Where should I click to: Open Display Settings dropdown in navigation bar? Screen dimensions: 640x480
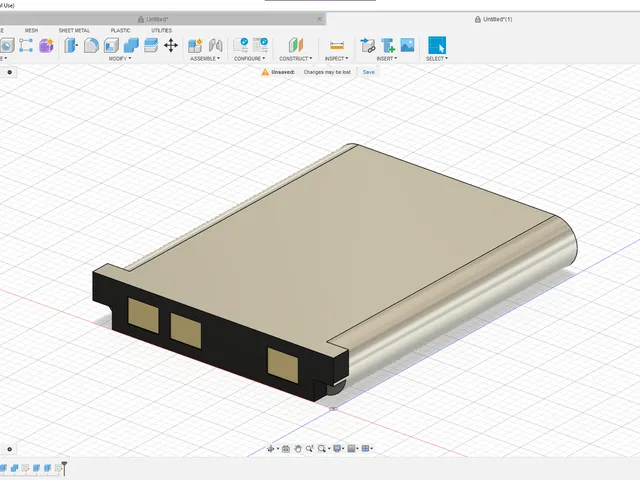(338, 449)
